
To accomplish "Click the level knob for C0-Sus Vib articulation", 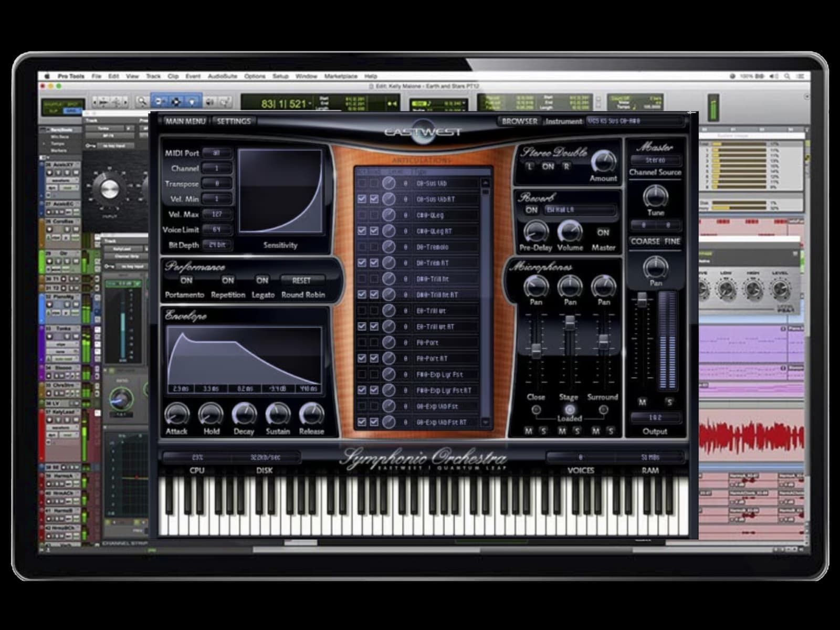I will pyautogui.click(x=388, y=183).
